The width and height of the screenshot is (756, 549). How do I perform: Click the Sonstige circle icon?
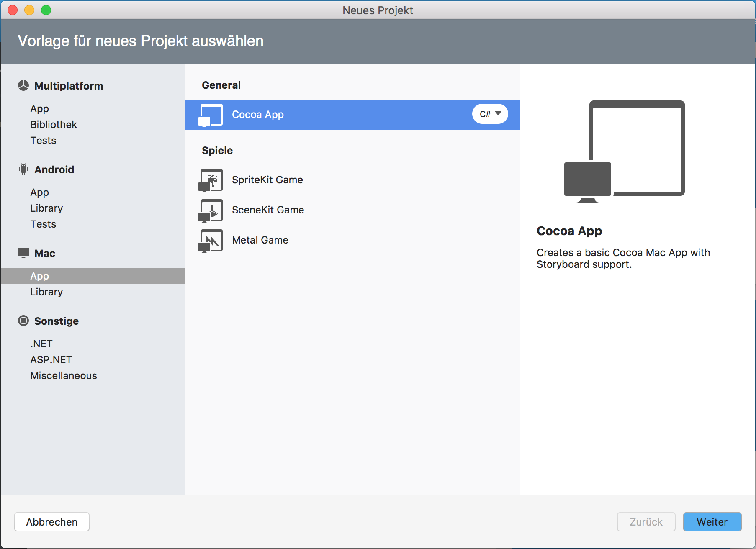pyautogui.click(x=23, y=321)
